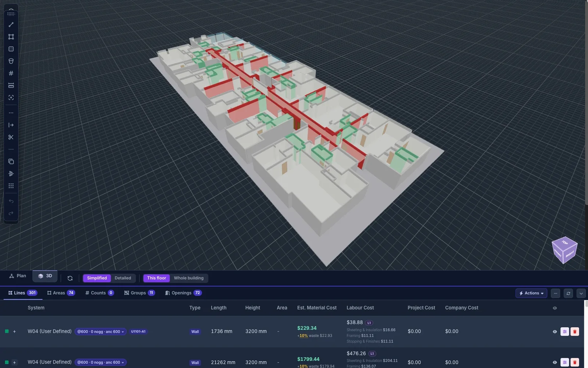Open the Openings tab
588x368 pixels.
[x=183, y=293]
